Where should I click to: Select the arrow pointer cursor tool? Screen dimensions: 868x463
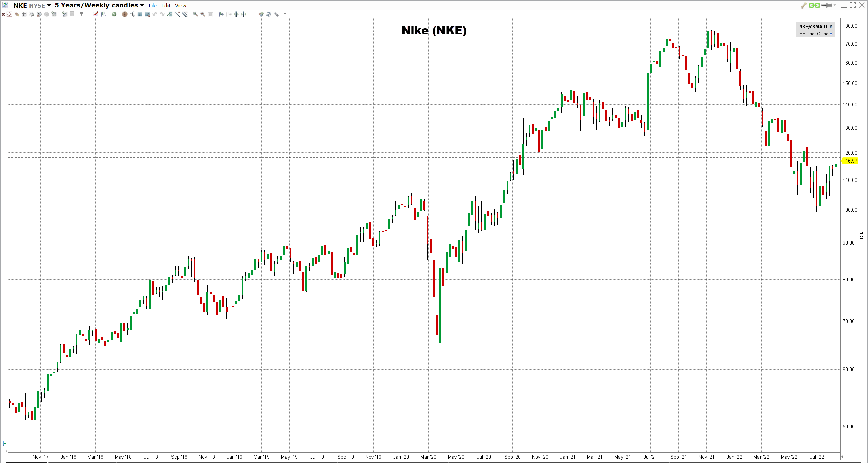click(x=132, y=14)
